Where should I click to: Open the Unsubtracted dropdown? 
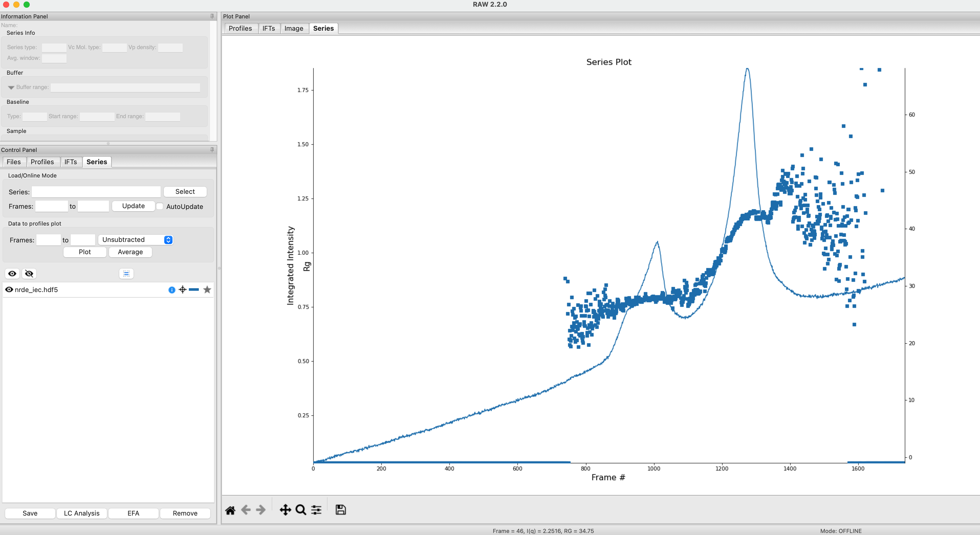[136, 240]
